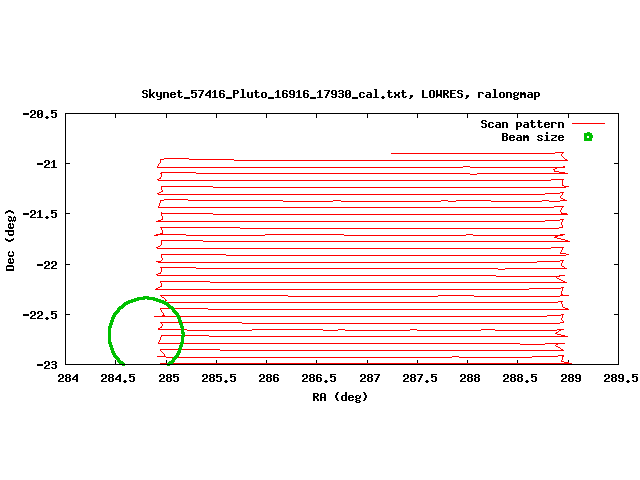The image size is (640, 480).
Task: Click the -21 Dec tick label
Action: coord(47,164)
